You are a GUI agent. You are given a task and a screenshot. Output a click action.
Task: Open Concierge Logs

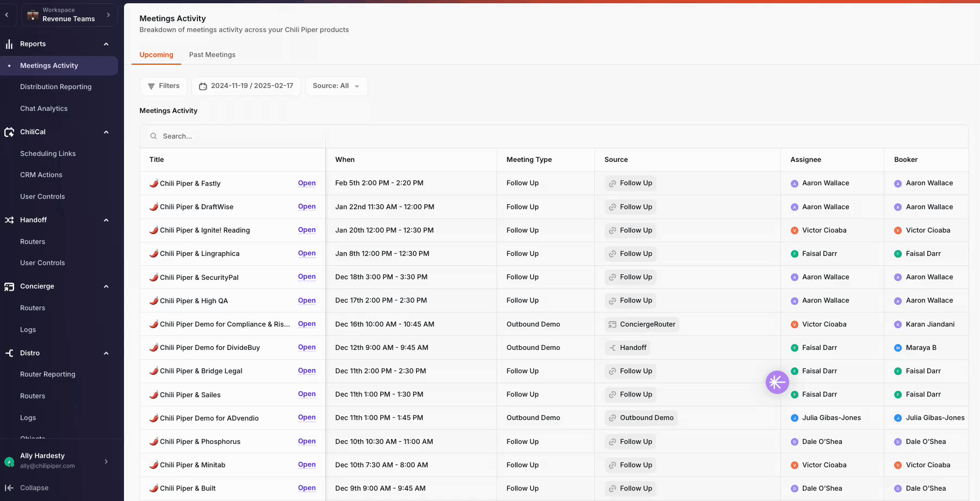point(28,330)
